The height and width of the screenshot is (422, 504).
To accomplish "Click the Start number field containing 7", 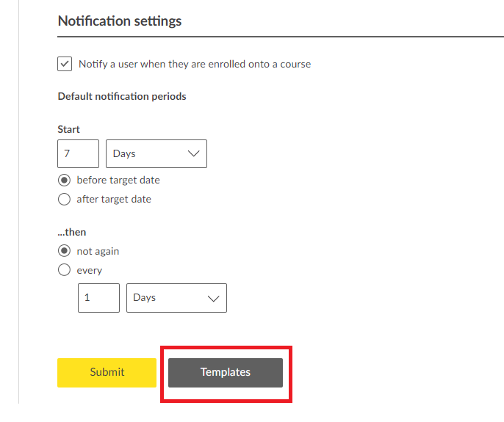I will point(78,154).
